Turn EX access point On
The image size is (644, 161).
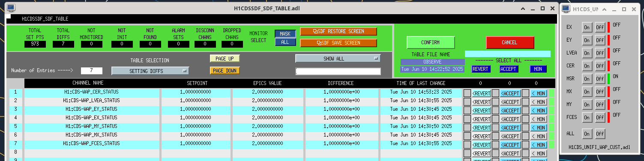(x=587, y=27)
